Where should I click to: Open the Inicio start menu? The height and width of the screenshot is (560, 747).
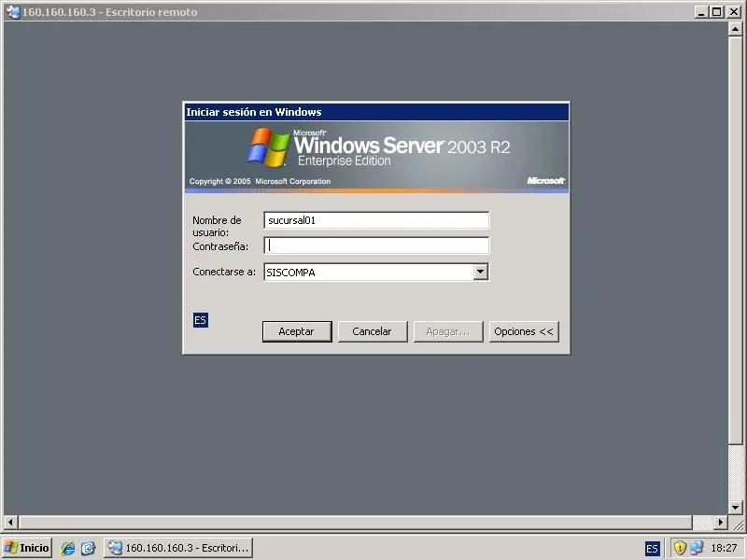click(27, 548)
